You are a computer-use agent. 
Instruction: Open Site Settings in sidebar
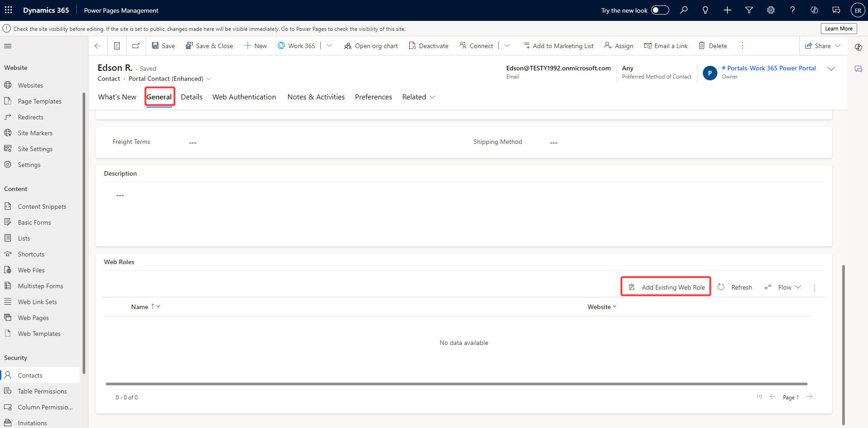point(40,149)
